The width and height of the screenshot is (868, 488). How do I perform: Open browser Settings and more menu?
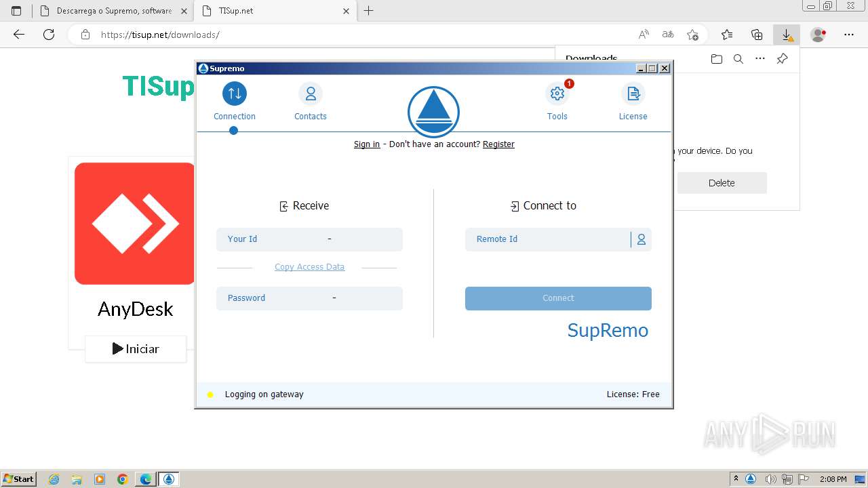coord(849,35)
